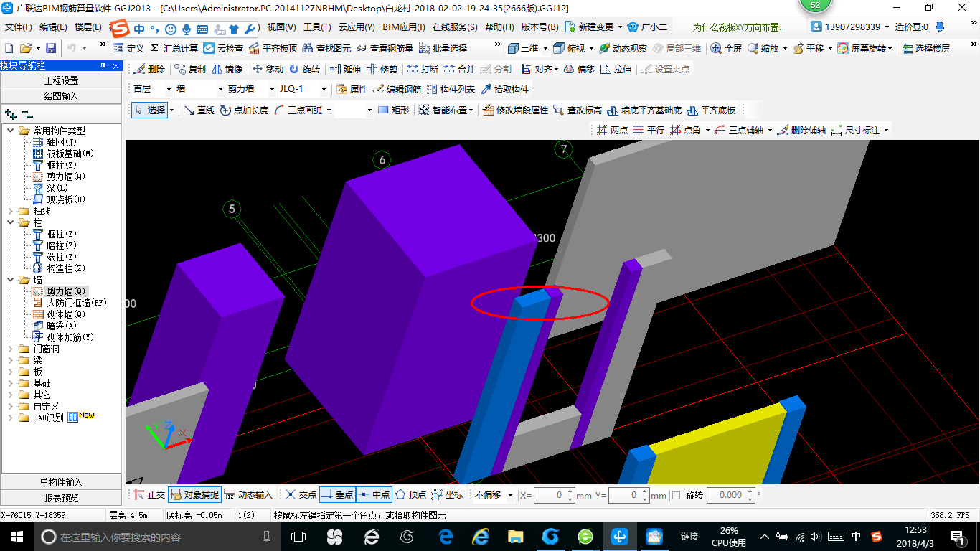
Task: Open the 云应用(Y) menu
Action: pyautogui.click(x=357, y=27)
